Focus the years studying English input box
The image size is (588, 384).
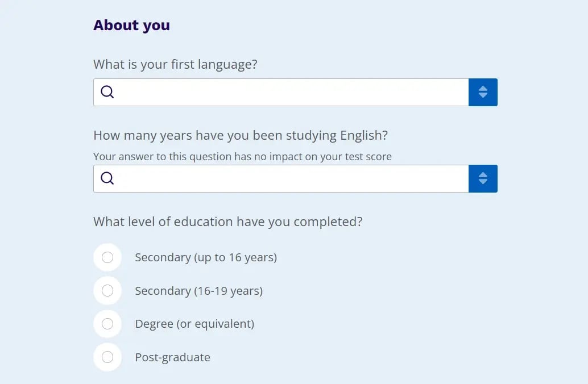coord(281,179)
